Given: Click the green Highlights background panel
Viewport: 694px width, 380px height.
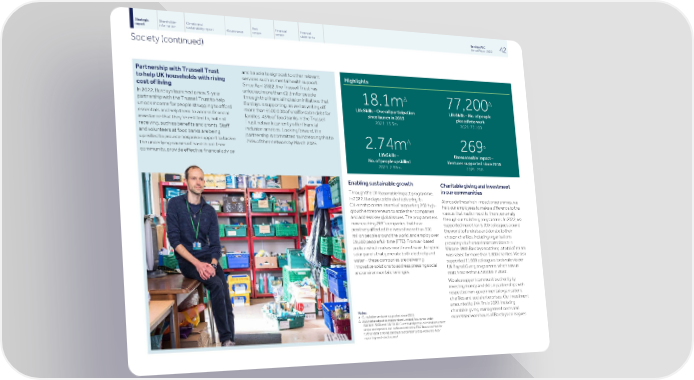Looking at the screenshot, I should [428, 125].
